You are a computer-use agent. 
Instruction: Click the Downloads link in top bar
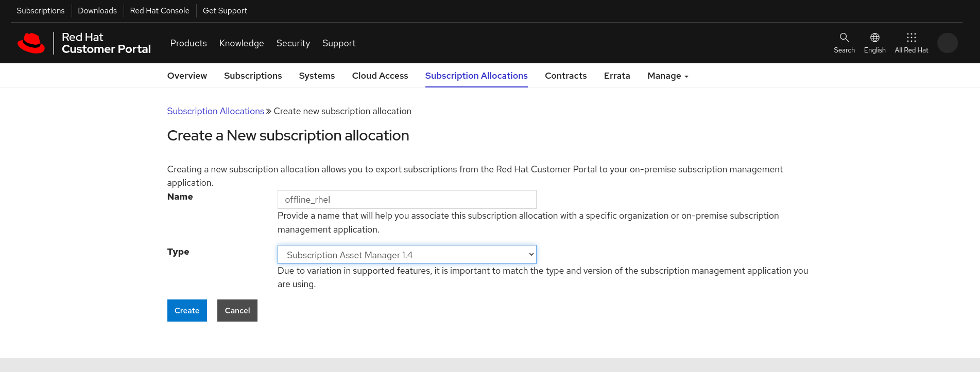point(97,11)
